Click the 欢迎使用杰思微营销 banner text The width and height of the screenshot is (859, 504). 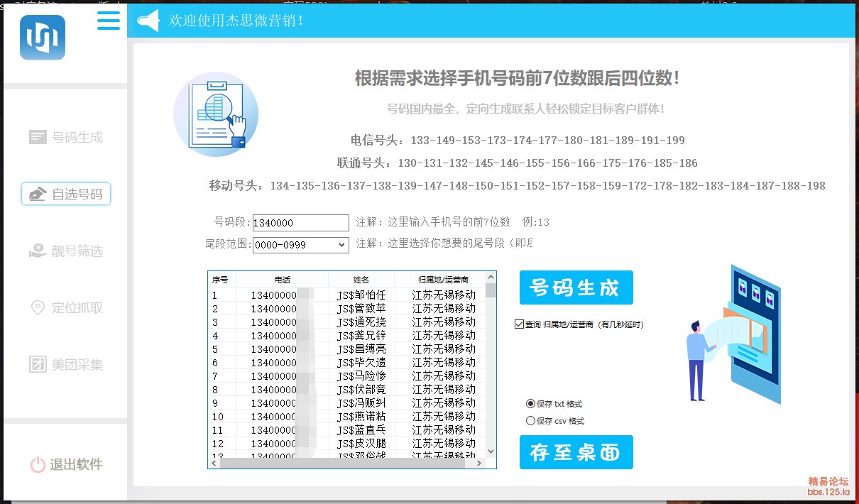pos(236,21)
